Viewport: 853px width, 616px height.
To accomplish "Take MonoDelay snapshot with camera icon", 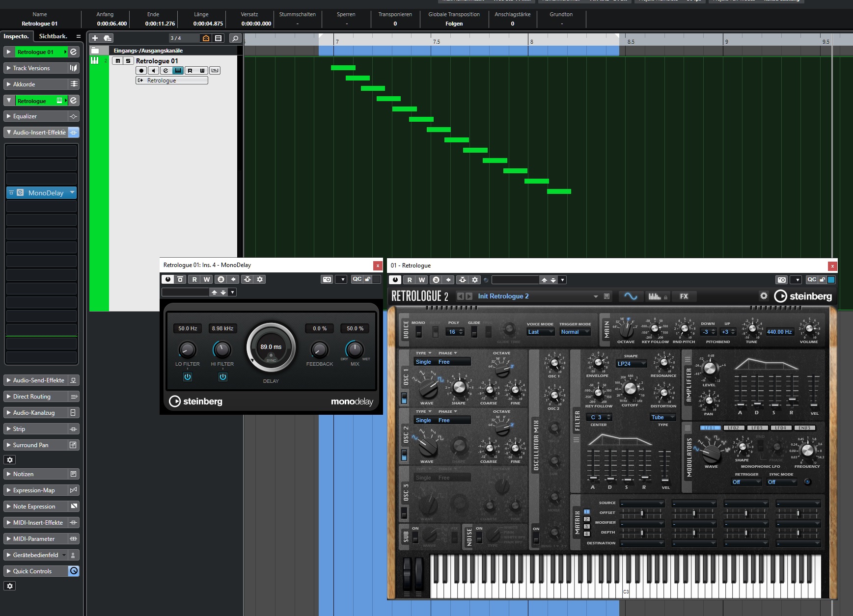I will [327, 279].
